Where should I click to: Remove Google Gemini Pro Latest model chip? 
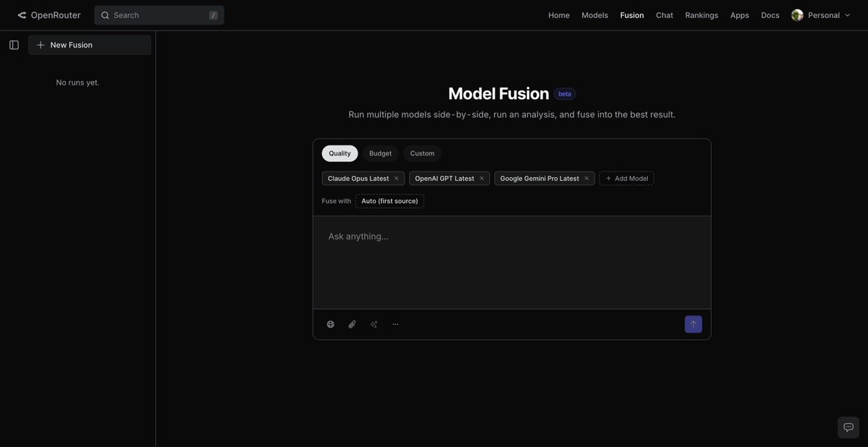tap(586, 178)
